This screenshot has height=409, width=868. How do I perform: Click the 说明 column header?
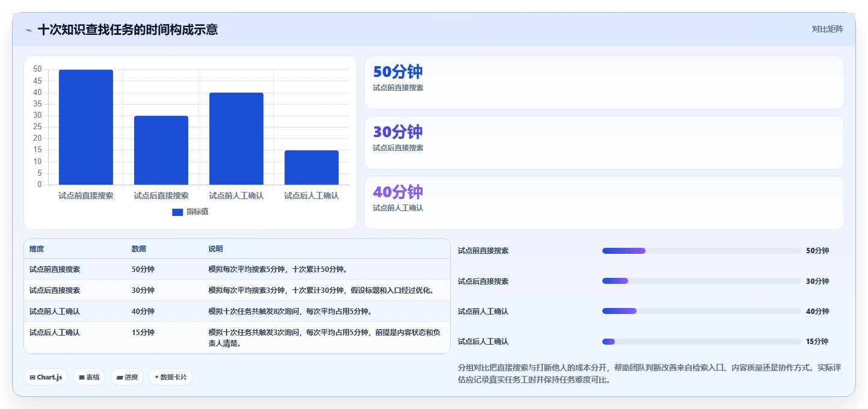(x=216, y=249)
